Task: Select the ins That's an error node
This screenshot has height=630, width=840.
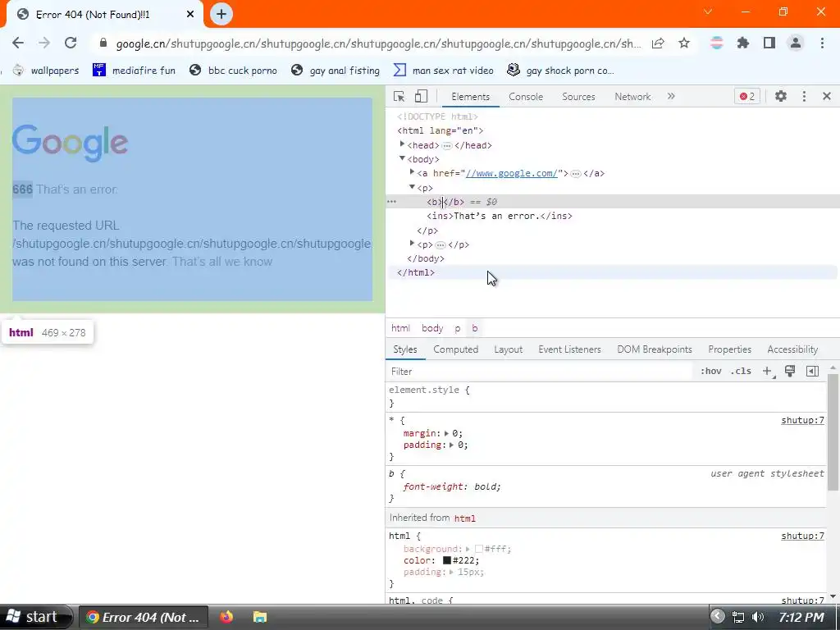Action: click(500, 217)
